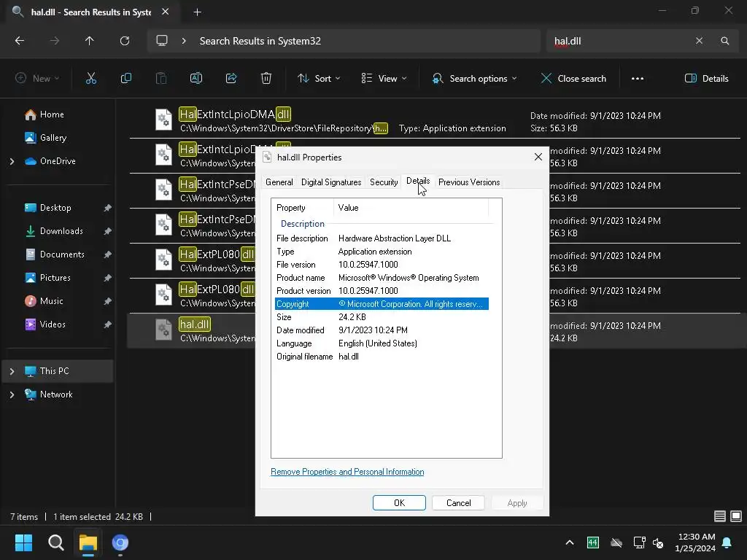Open the See more ellipsis menu
747x560 pixels.
click(638, 79)
